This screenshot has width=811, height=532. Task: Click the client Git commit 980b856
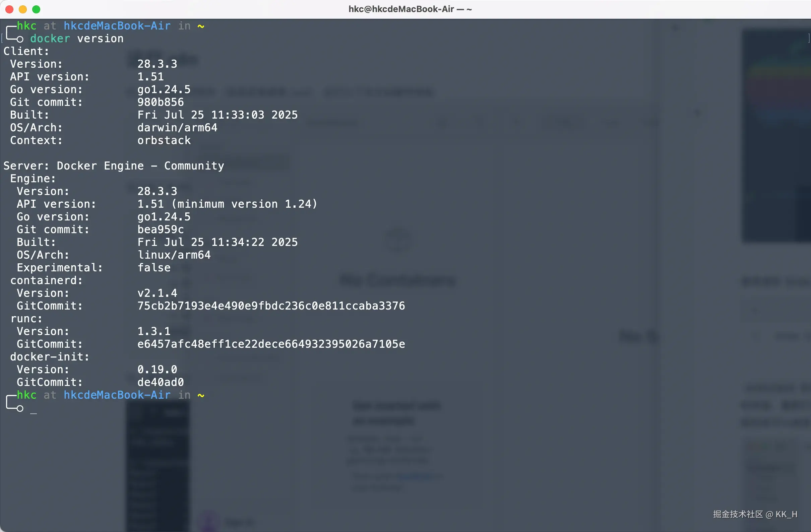[x=161, y=102]
